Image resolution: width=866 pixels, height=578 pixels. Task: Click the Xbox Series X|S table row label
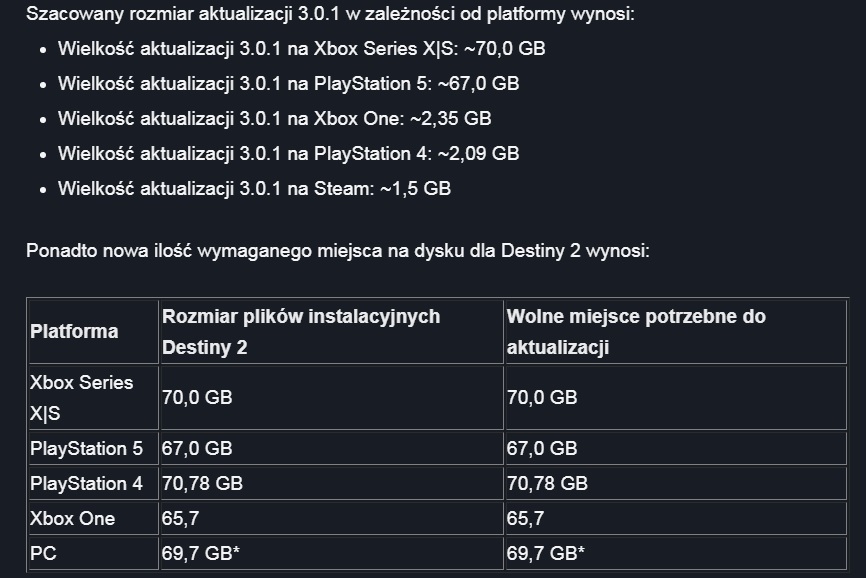tap(81, 397)
